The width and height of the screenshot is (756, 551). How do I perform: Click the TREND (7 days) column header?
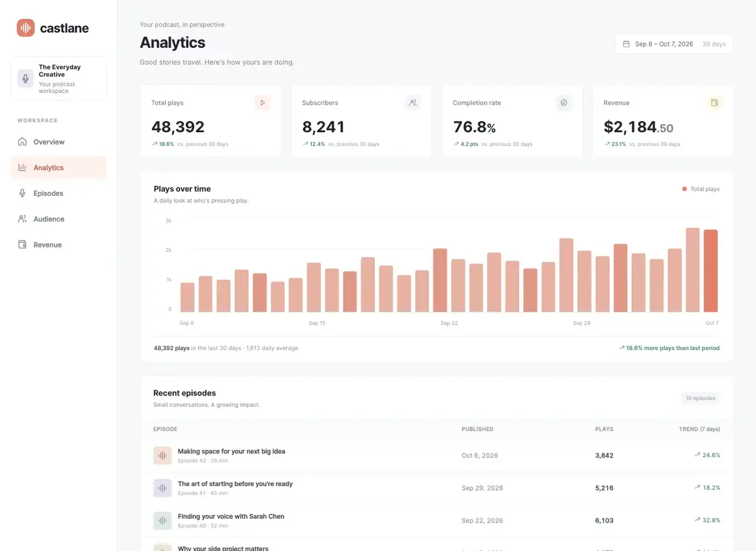tap(699, 429)
